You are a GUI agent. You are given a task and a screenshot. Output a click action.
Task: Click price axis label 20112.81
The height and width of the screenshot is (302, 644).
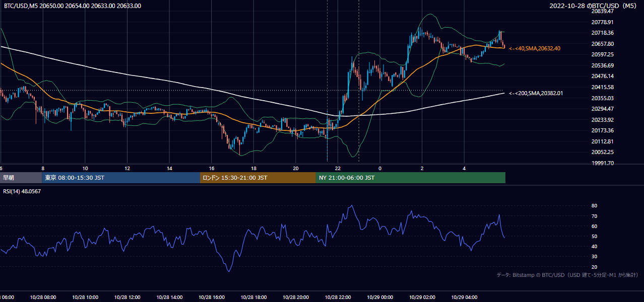click(602, 141)
